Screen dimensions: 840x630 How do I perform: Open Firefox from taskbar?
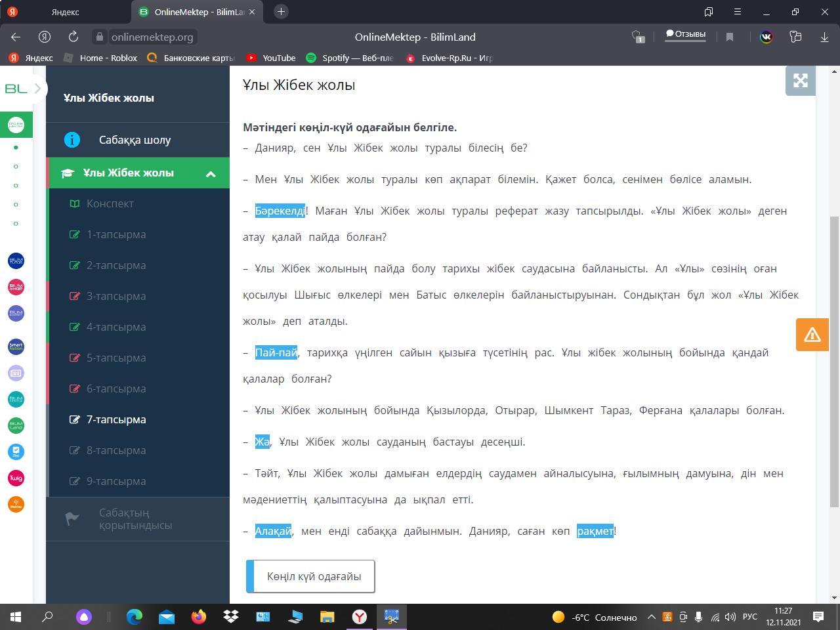click(198, 617)
